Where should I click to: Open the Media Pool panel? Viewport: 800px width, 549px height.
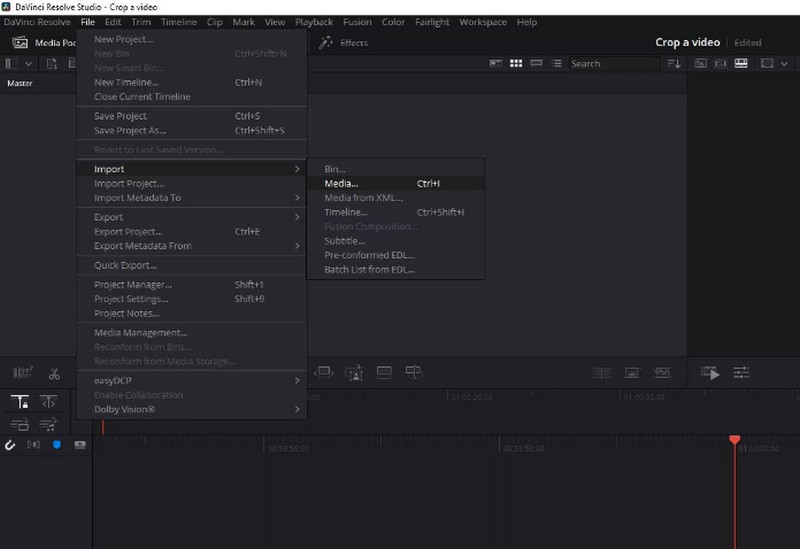click(x=44, y=43)
